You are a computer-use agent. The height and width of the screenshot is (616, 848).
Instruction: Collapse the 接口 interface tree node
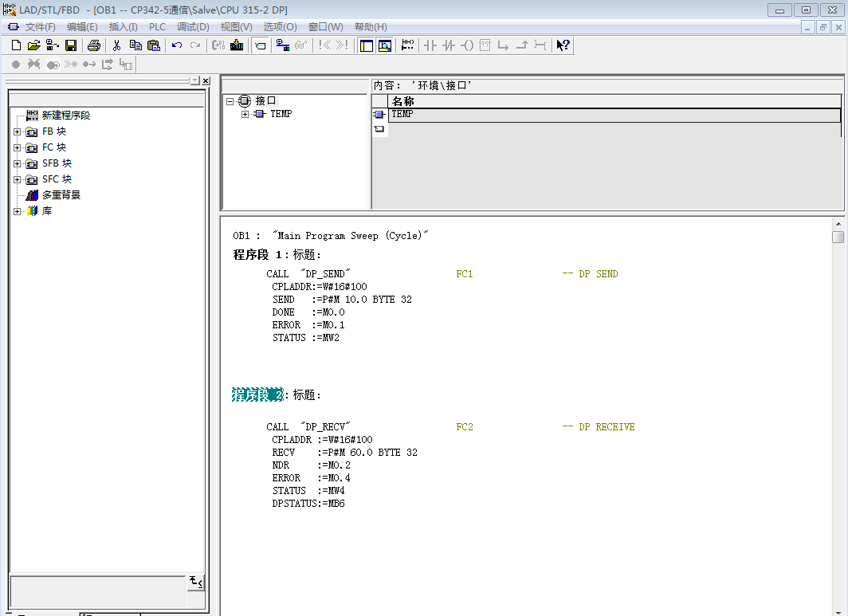(230, 101)
